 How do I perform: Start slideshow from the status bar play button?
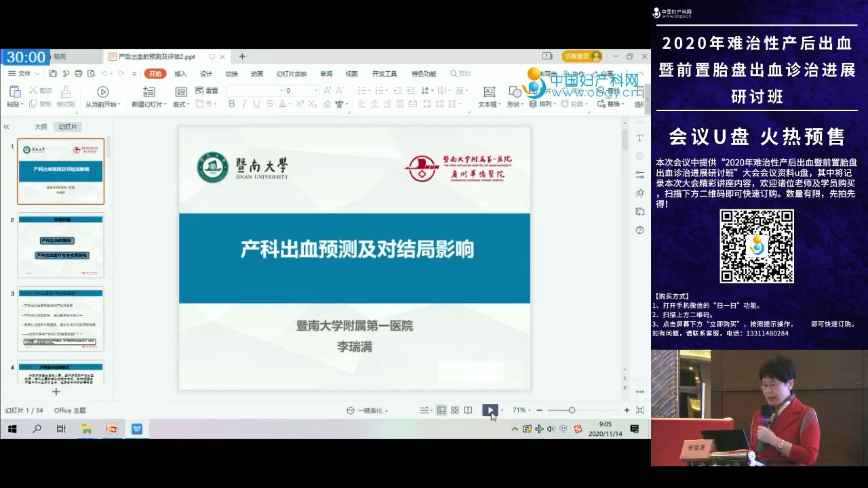click(490, 410)
